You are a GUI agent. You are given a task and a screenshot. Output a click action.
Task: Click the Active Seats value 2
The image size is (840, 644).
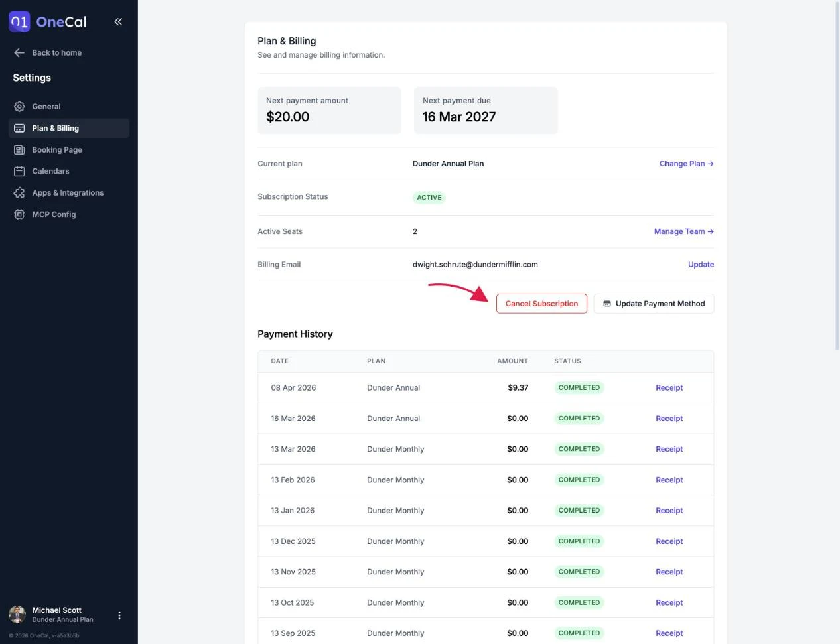(x=415, y=231)
